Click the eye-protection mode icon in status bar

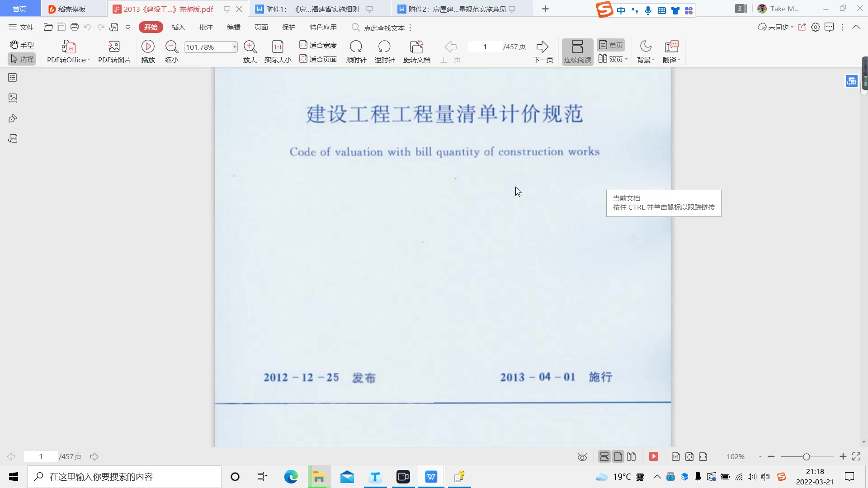pos(582,456)
